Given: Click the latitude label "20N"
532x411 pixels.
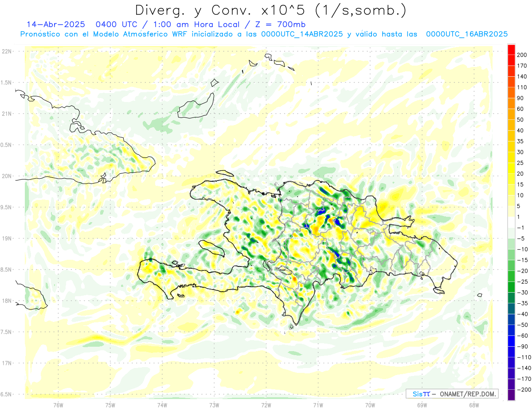Looking at the screenshot, I should 6,176.
